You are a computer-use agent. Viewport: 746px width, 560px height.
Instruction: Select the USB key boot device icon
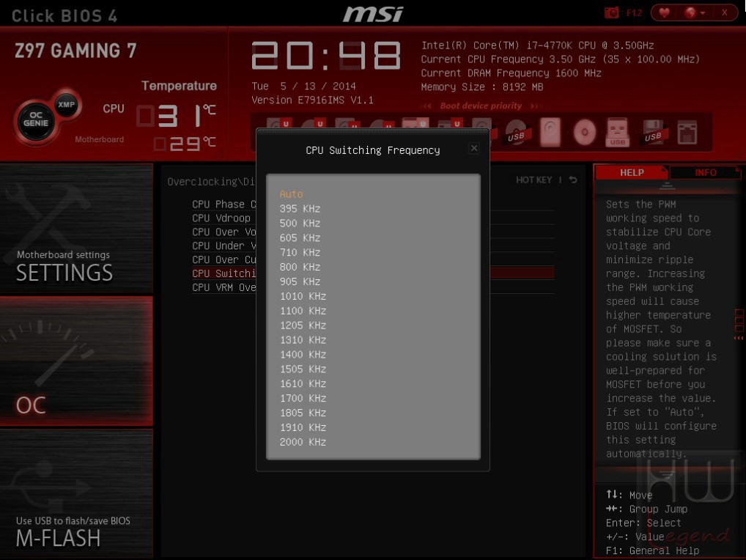[617, 132]
